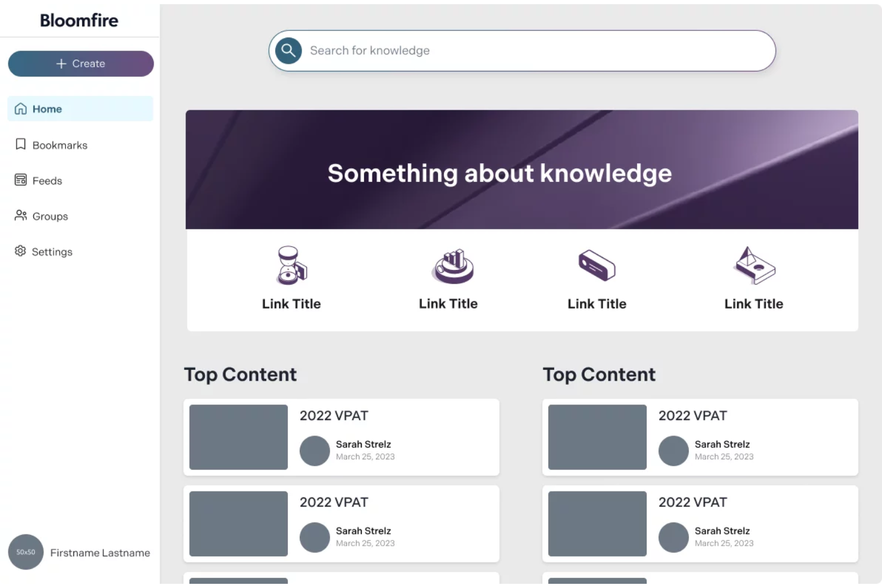Image resolution: width=882 pixels, height=588 pixels.
Task: Click the search magnifier icon
Action: point(288,51)
